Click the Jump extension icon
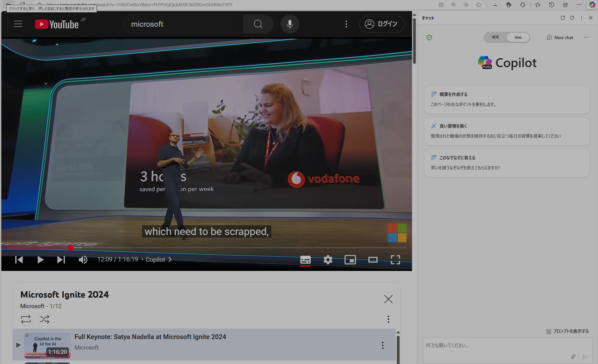Image resolution: width=598 pixels, height=364 pixels. [x=495, y=5]
